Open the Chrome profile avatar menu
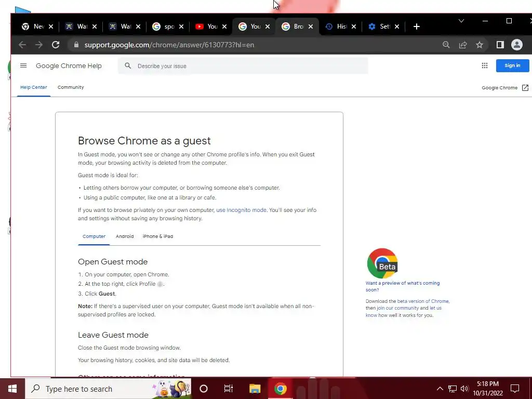Image resolution: width=532 pixels, height=399 pixels. [517, 45]
